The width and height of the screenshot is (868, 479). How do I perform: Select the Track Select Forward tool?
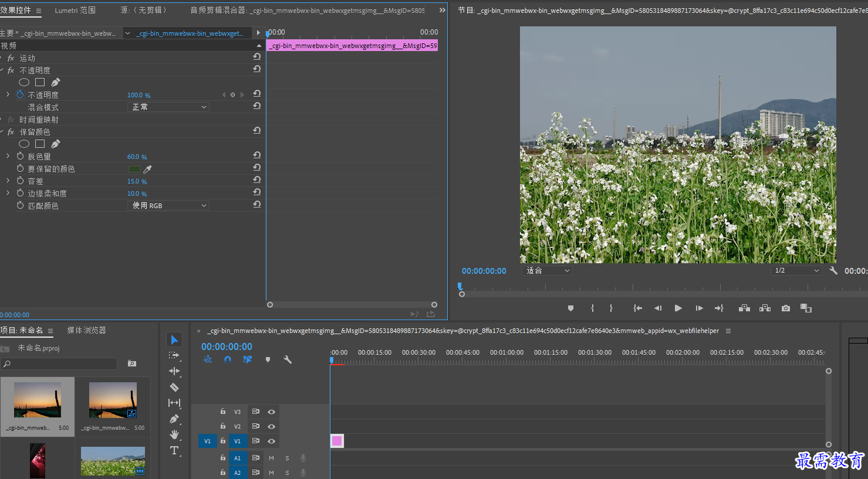tap(174, 355)
